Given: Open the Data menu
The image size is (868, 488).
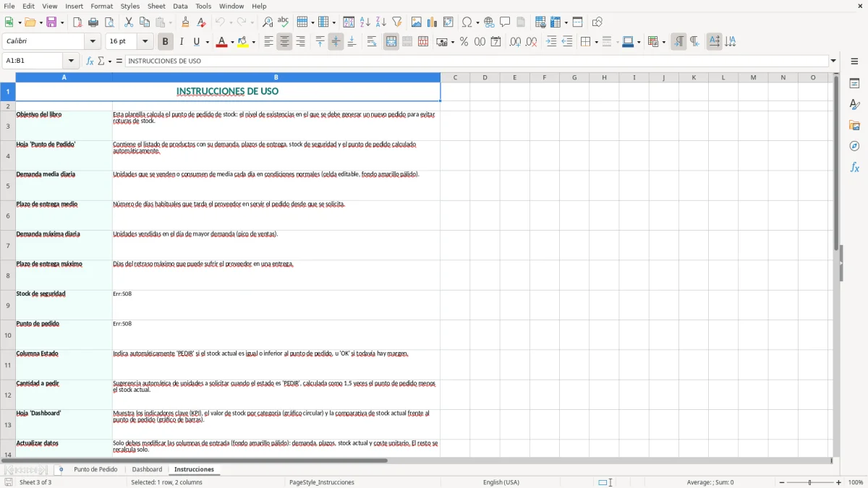Looking at the screenshot, I should (180, 6).
